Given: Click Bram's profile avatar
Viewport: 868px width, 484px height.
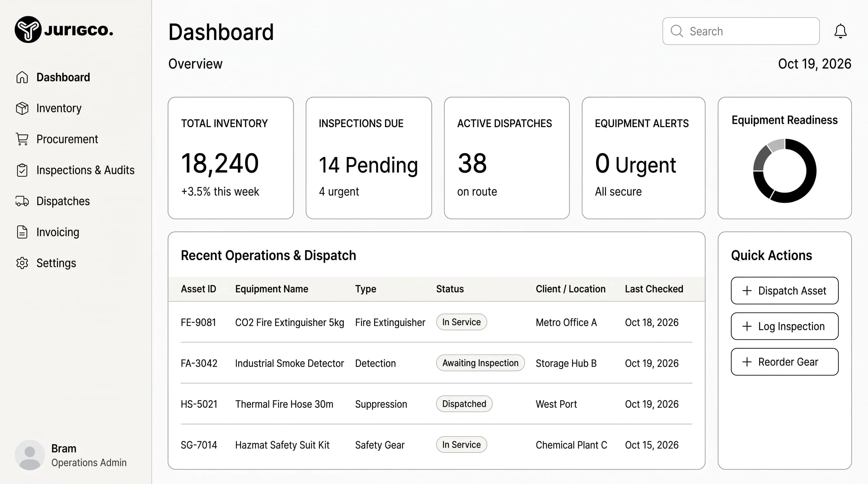Looking at the screenshot, I should [x=30, y=455].
